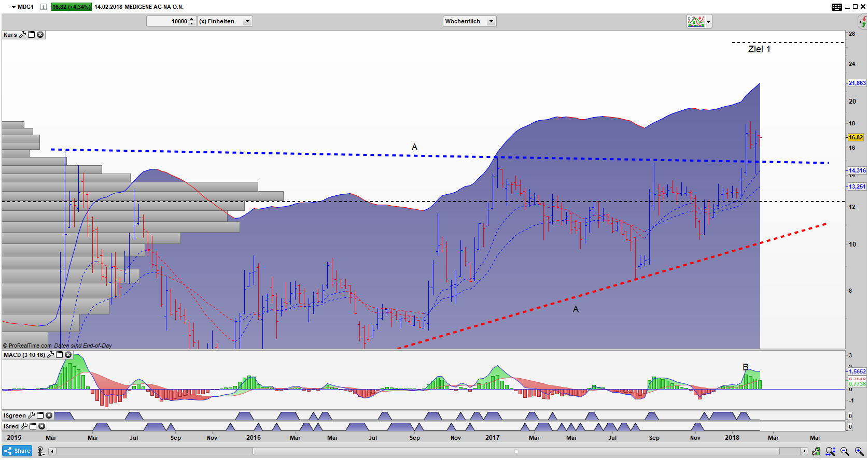The height and width of the screenshot is (460, 868).
Task: Open the Einheiten units dropdown
Action: click(247, 21)
